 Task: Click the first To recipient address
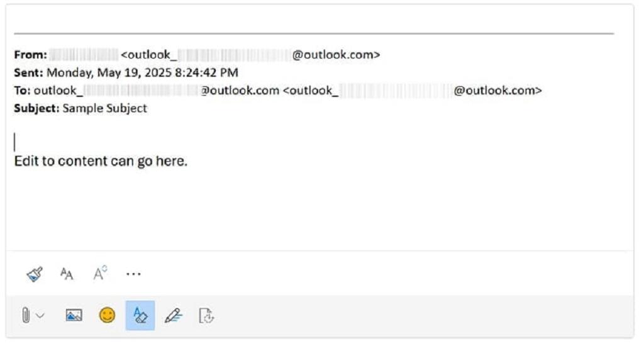pos(156,91)
